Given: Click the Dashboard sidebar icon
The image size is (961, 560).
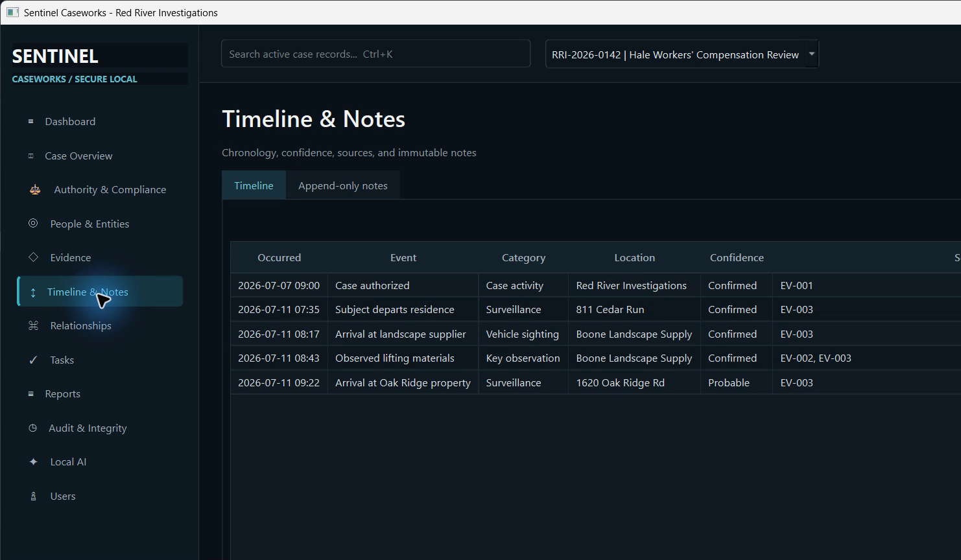Looking at the screenshot, I should (x=30, y=121).
